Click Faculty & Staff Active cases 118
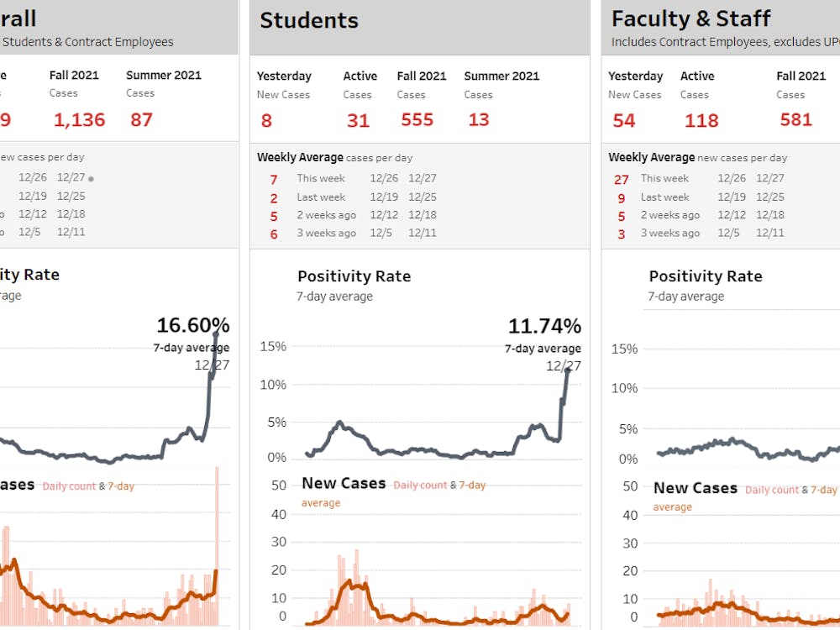Image resolution: width=840 pixels, height=630 pixels. pyautogui.click(x=701, y=121)
